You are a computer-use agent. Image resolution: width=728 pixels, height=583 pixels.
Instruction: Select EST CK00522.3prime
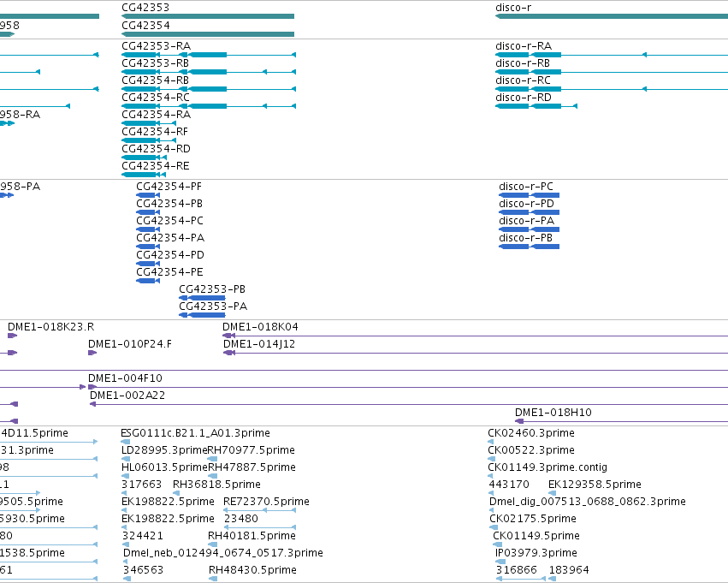pos(531,450)
